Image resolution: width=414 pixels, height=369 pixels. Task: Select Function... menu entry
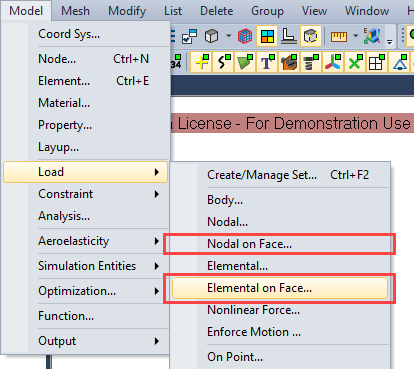(86, 316)
